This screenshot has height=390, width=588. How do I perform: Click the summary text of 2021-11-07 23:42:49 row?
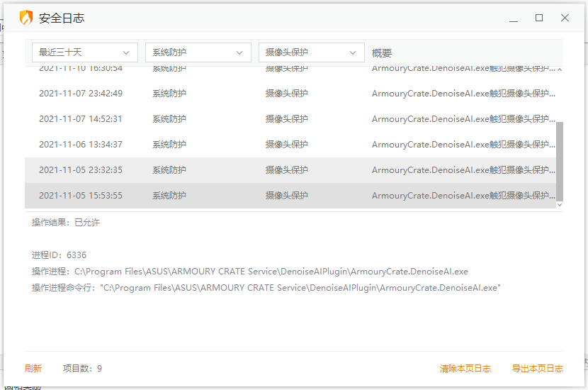(463, 94)
